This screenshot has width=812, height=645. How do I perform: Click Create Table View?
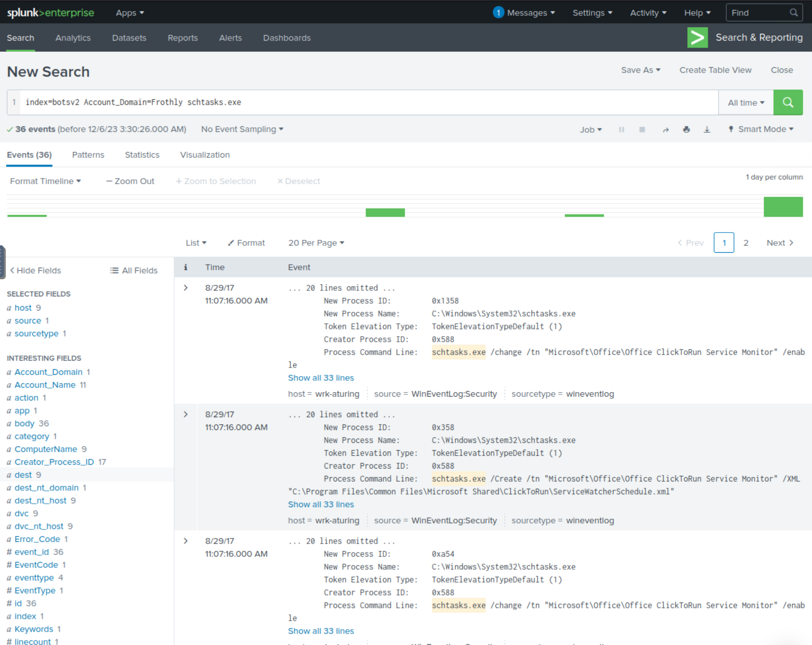tap(715, 70)
